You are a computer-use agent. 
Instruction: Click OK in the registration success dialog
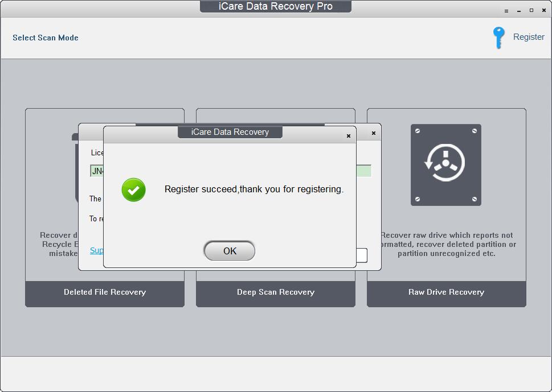(x=229, y=251)
